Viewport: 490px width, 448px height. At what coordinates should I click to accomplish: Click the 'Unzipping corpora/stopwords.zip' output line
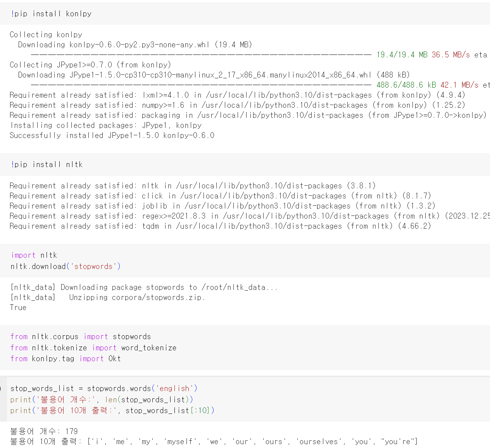(107, 297)
